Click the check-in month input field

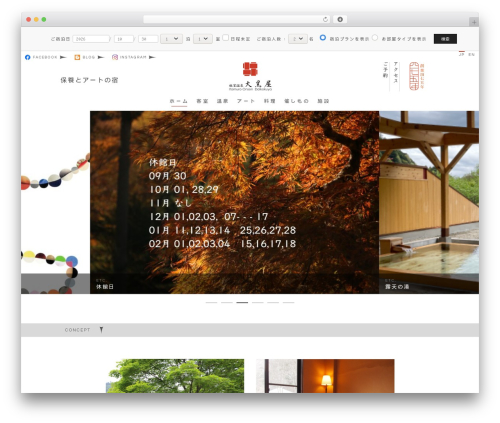124,39
